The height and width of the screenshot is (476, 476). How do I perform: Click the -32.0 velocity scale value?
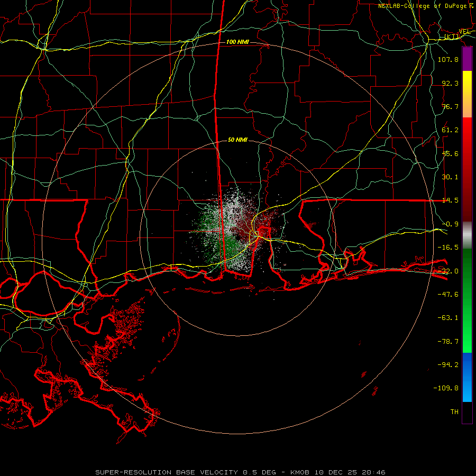coord(448,271)
